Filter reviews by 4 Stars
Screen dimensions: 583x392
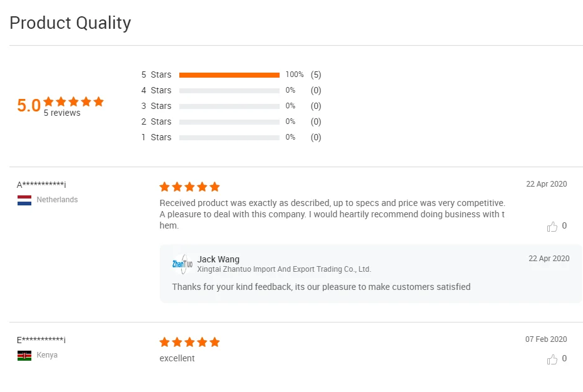156,91
